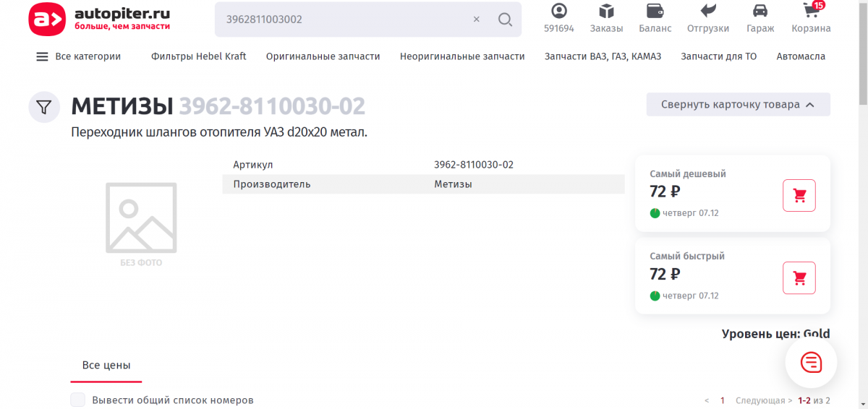Image resolution: width=868 pixels, height=409 pixels.
Task: Enable Вывести общий список номеров checkbox
Action: point(78,400)
